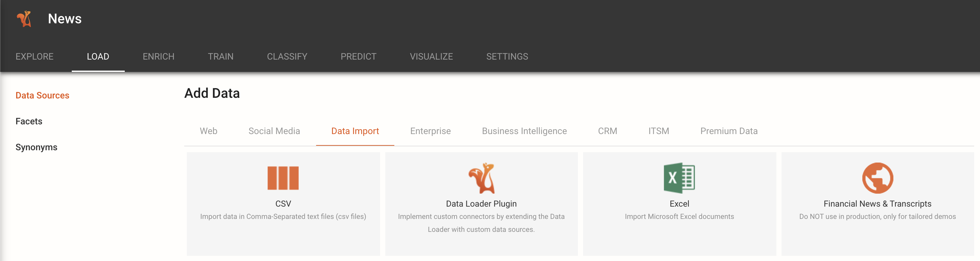The image size is (980, 261).
Task: Navigate to PREDICT
Action: pos(359,56)
